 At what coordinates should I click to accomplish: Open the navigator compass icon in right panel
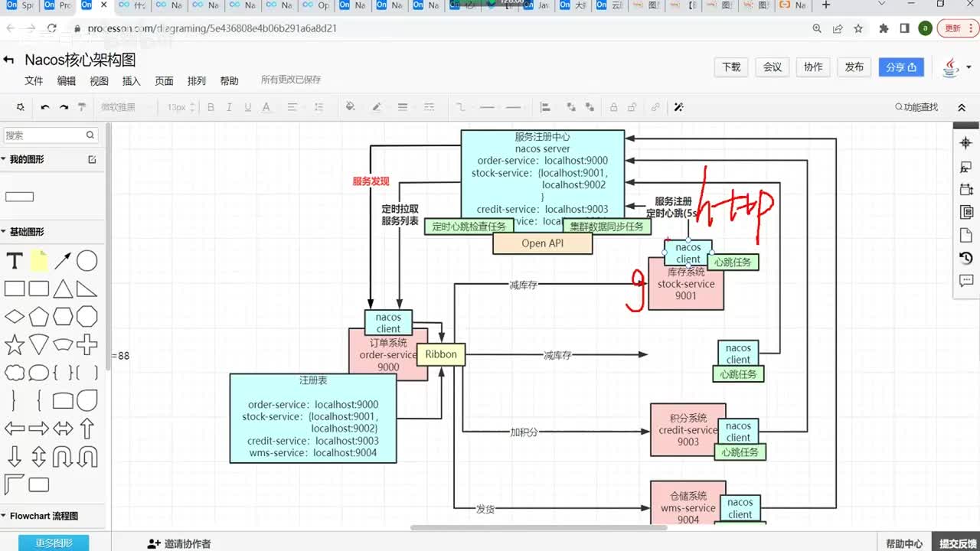(x=965, y=143)
